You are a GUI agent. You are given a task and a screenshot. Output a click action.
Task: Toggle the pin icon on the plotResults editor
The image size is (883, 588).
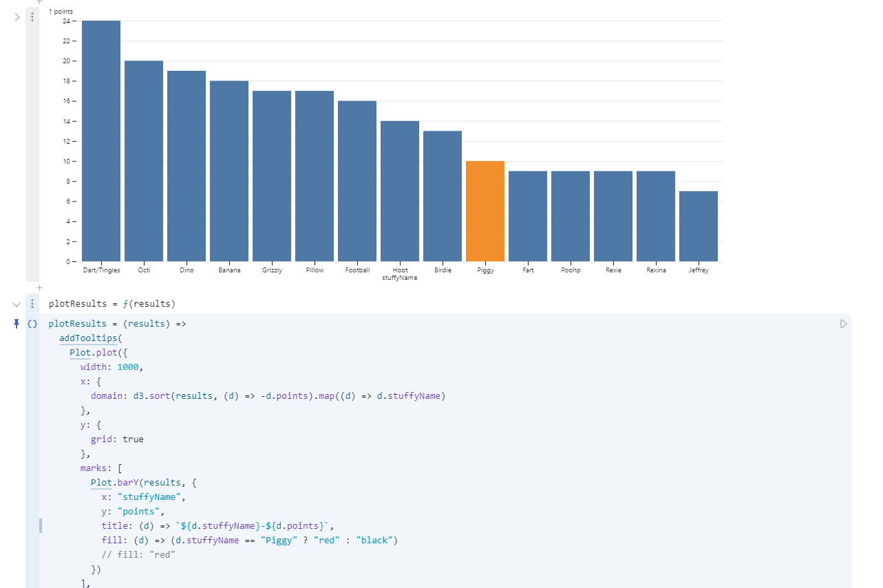(17, 323)
